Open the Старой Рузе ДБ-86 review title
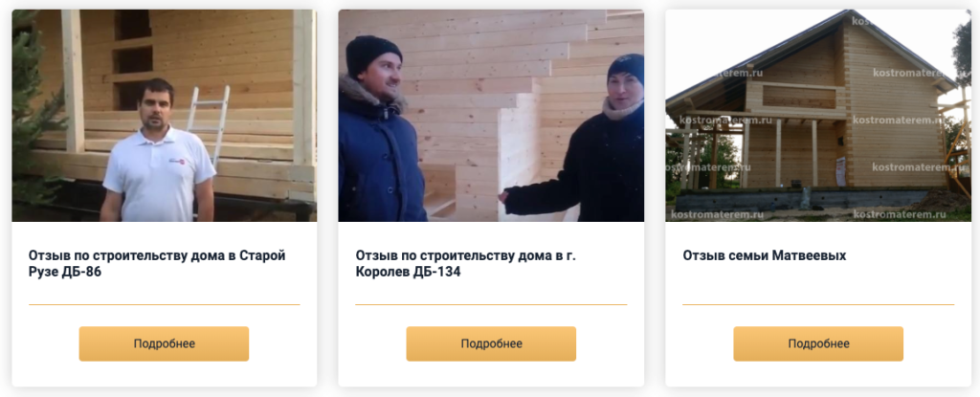The image size is (980, 397). (x=157, y=264)
